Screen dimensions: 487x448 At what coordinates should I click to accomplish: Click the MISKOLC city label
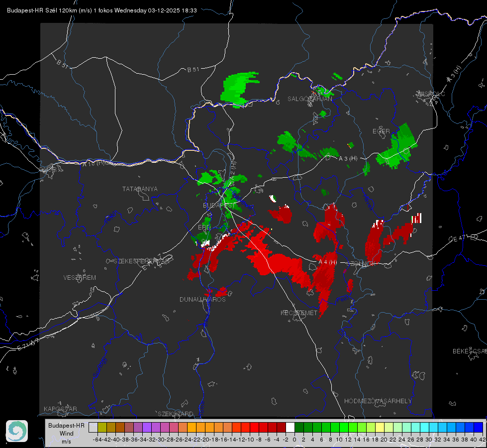(431, 94)
